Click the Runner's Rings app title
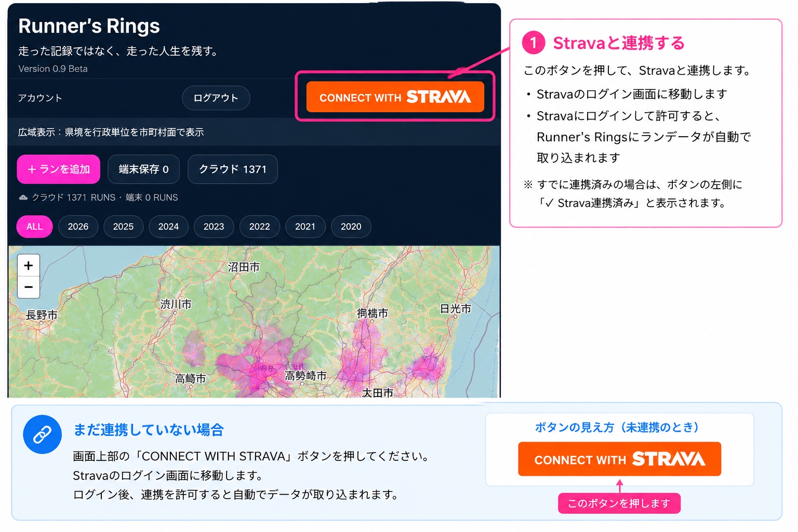798x532 pixels. [89, 26]
